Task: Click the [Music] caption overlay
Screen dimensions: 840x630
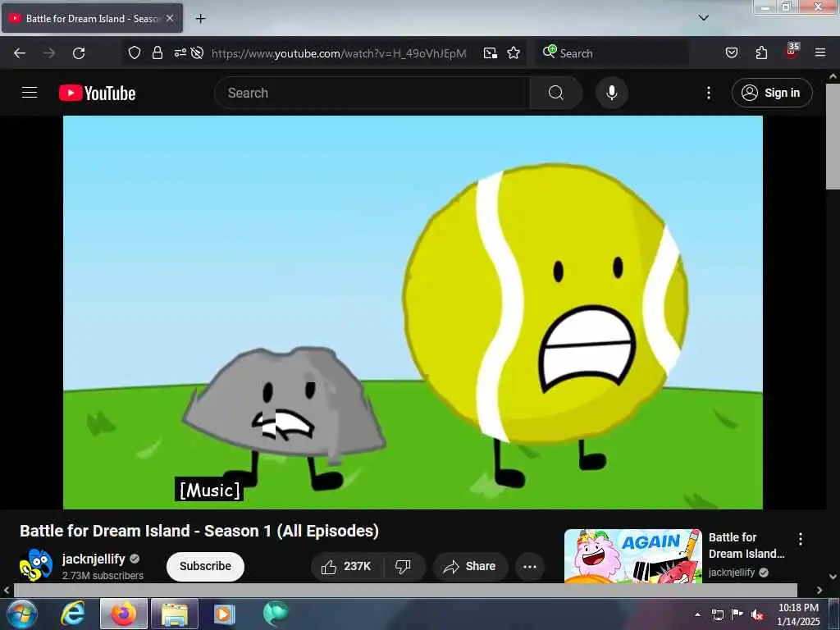Action: 209,489
